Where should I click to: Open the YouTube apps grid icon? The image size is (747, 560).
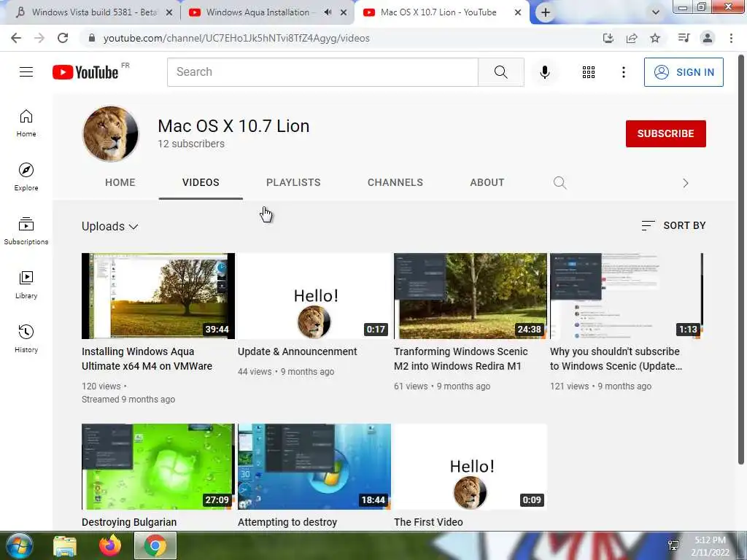589,72
